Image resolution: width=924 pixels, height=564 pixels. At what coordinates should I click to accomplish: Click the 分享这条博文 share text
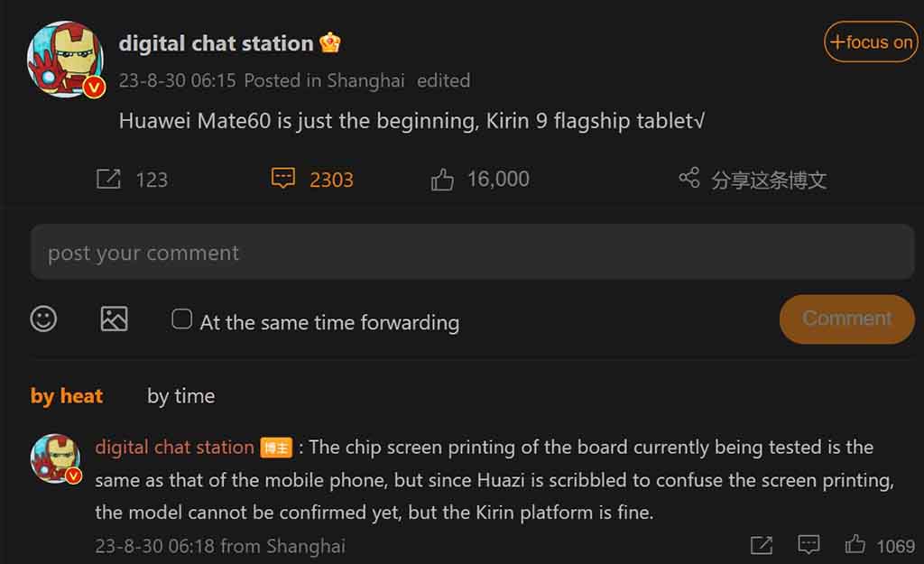click(x=769, y=180)
